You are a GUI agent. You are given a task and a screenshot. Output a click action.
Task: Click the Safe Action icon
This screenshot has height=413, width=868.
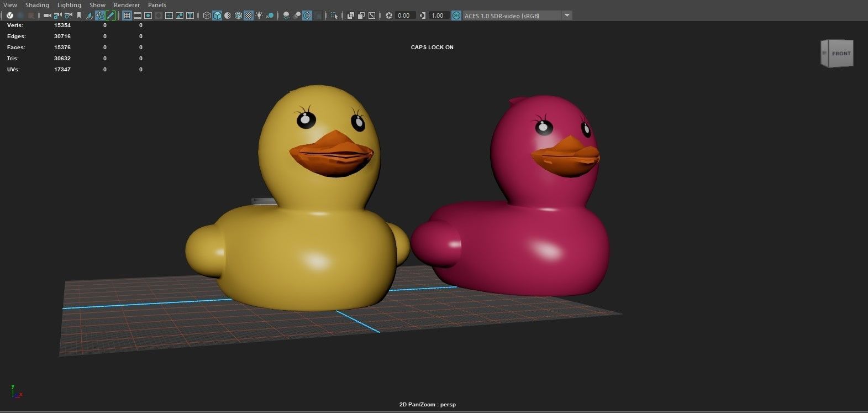(x=180, y=15)
